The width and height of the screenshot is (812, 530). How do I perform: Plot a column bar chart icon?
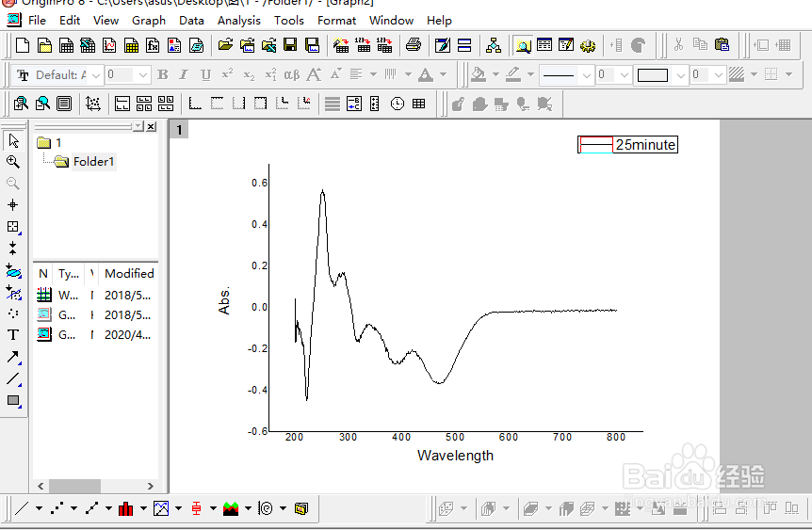(x=126, y=508)
